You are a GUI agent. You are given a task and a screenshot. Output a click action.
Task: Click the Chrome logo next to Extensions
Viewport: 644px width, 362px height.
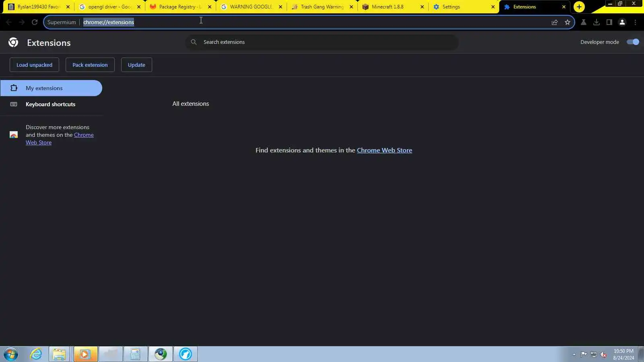point(13,42)
